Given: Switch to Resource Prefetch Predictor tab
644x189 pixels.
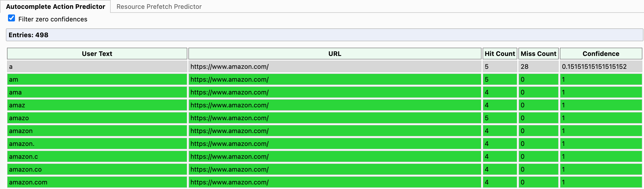Looking at the screenshot, I should coord(159,7).
